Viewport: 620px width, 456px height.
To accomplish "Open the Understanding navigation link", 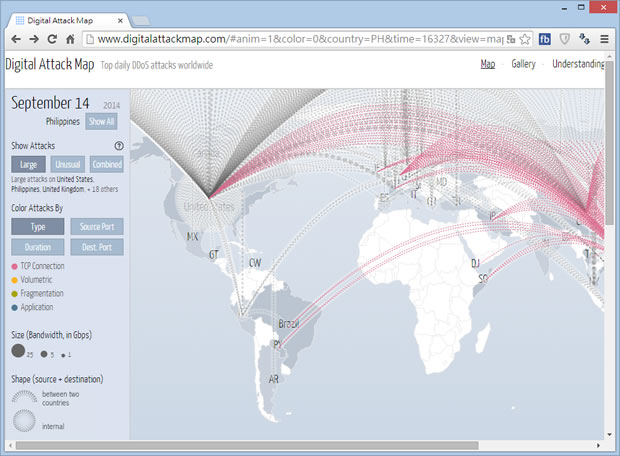I will [578, 64].
